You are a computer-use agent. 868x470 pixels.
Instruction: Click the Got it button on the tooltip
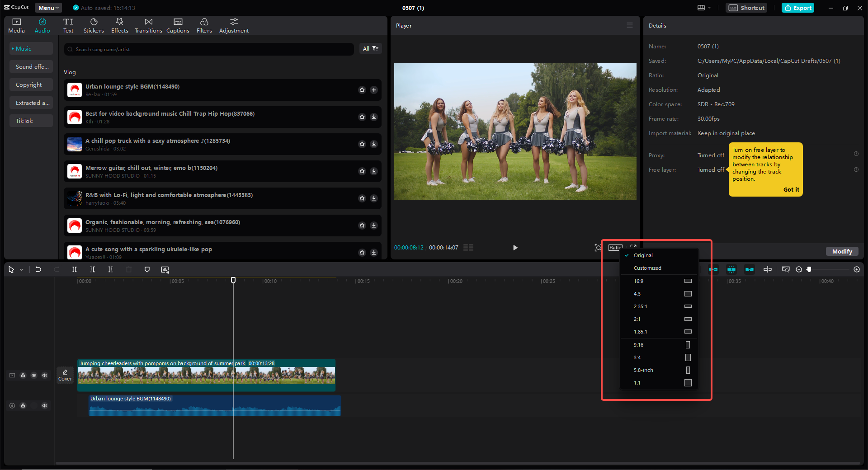[791, 189]
